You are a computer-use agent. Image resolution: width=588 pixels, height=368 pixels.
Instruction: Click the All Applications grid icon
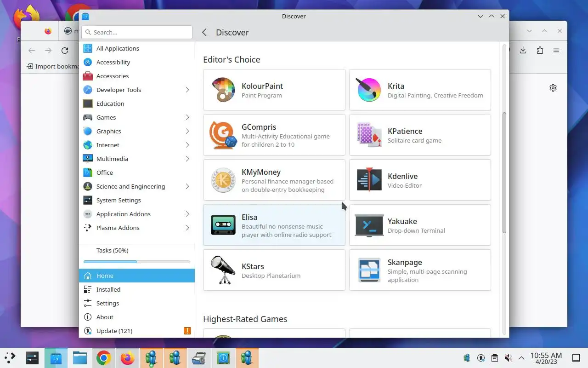click(88, 48)
